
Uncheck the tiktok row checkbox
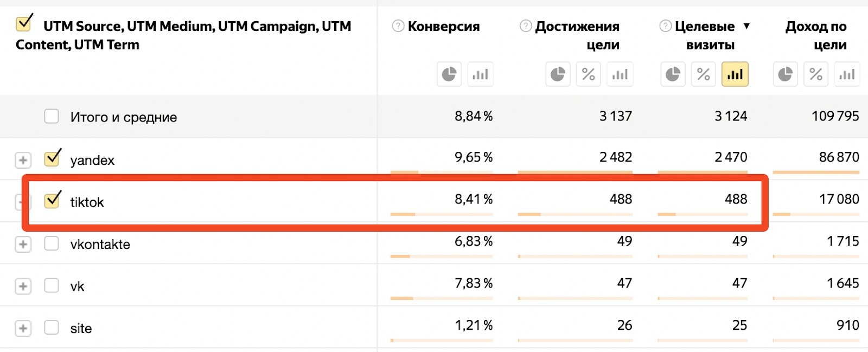(52, 200)
